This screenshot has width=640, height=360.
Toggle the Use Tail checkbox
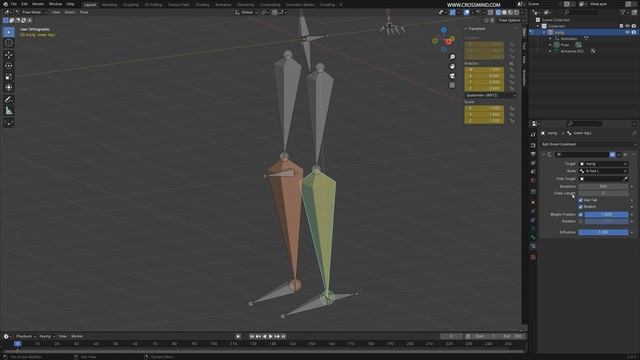581,200
